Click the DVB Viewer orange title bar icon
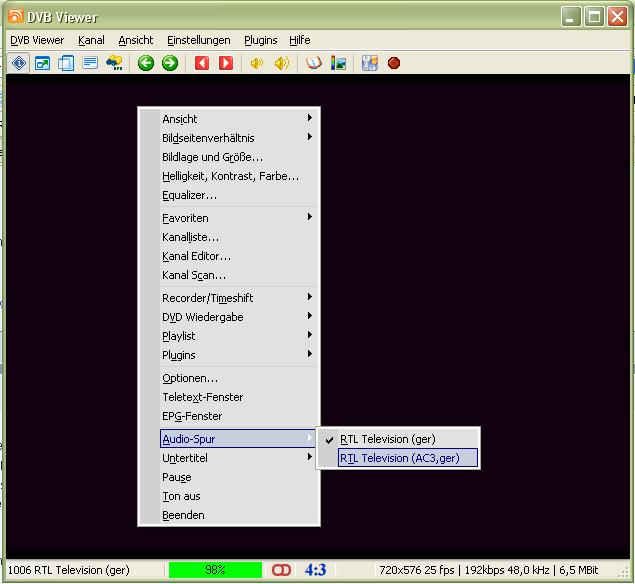The height and width of the screenshot is (584, 635). click(16, 17)
